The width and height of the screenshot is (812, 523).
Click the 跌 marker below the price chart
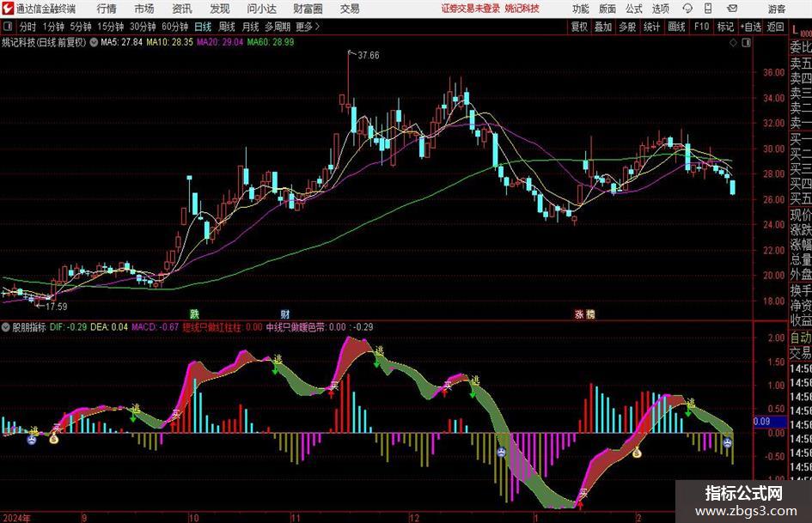click(194, 313)
